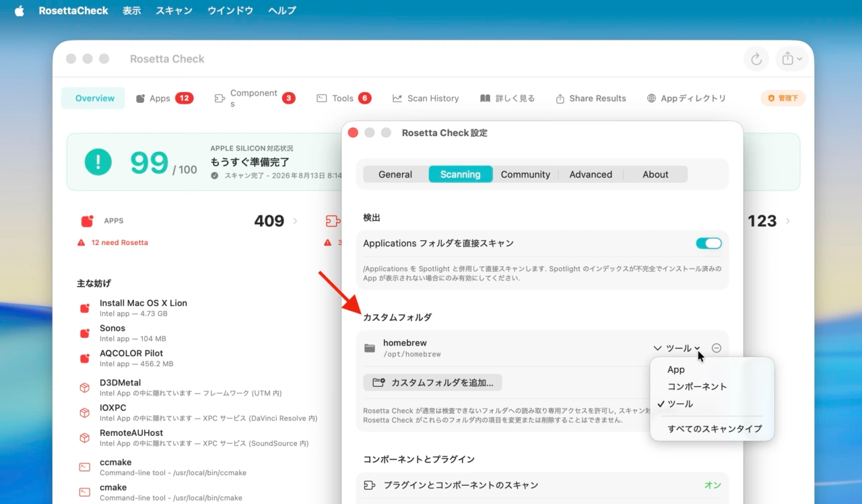Expand the APPS 409 card chevron
862x504 pixels.
point(295,221)
